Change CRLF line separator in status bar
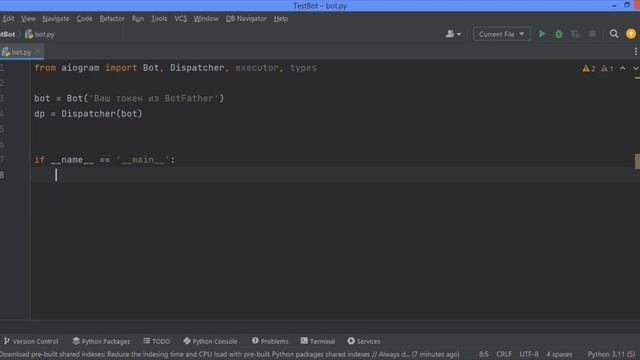Screen dimensions: 640x360 (x=504, y=354)
